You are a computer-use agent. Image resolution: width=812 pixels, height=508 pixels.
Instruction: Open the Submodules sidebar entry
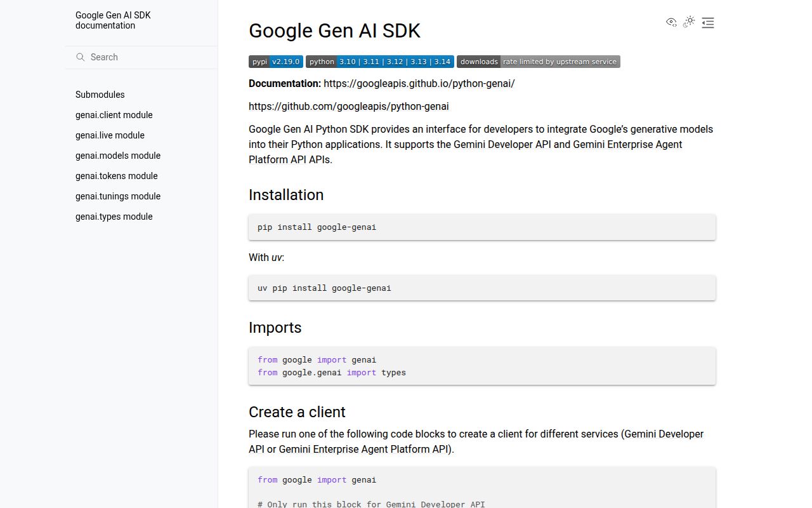[x=100, y=95]
